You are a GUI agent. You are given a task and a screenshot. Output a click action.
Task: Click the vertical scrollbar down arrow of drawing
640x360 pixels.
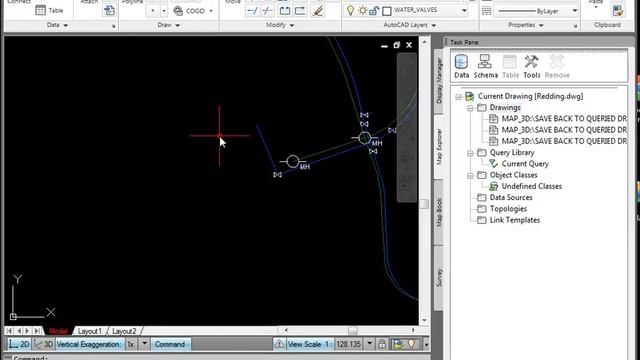coord(424,320)
